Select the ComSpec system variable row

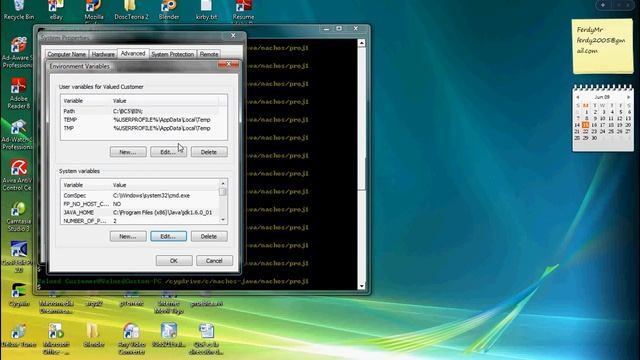pyautogui.click(x=140, y=196)
